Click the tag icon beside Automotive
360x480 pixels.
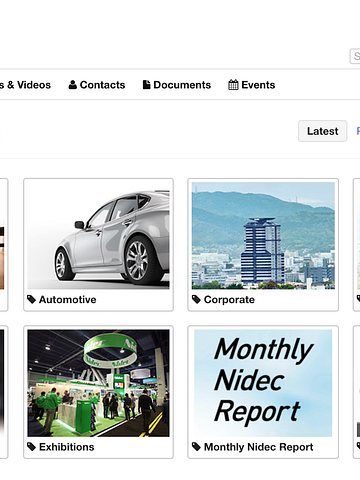(x=31, y=300)
